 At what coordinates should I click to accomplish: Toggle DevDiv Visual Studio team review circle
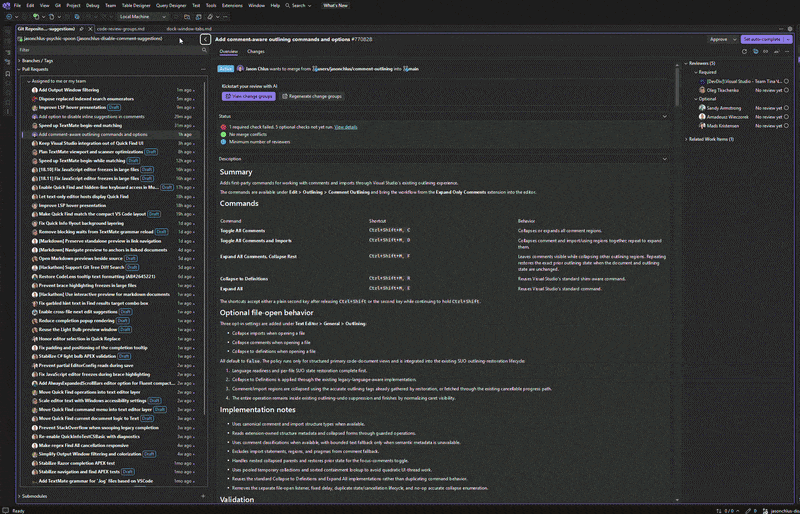pos(786,81)
